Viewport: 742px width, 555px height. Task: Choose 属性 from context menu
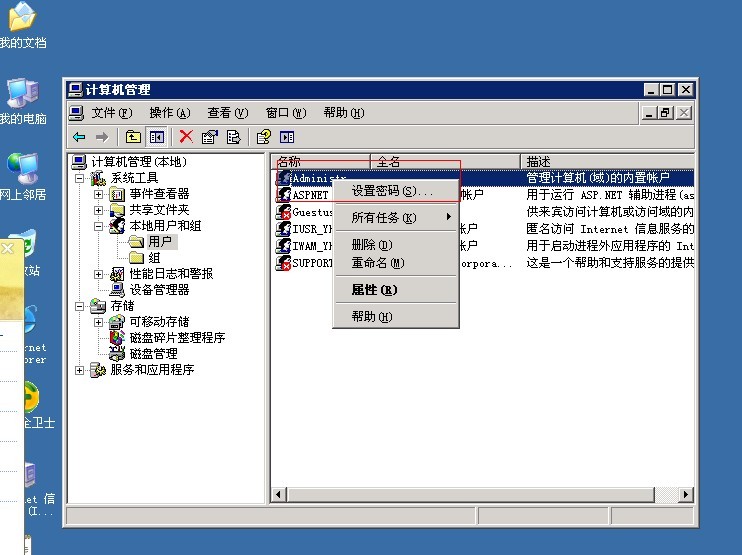point(396,290)
